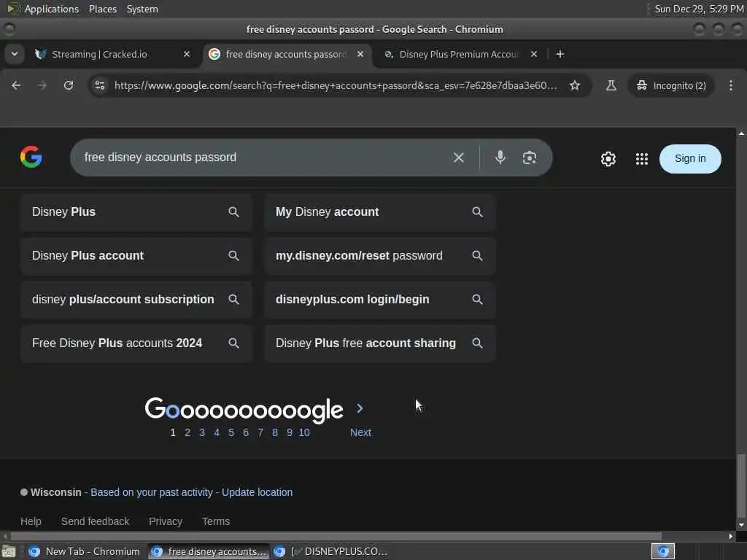
Task: Bookmark this page with star
Action: coord(575,85)
